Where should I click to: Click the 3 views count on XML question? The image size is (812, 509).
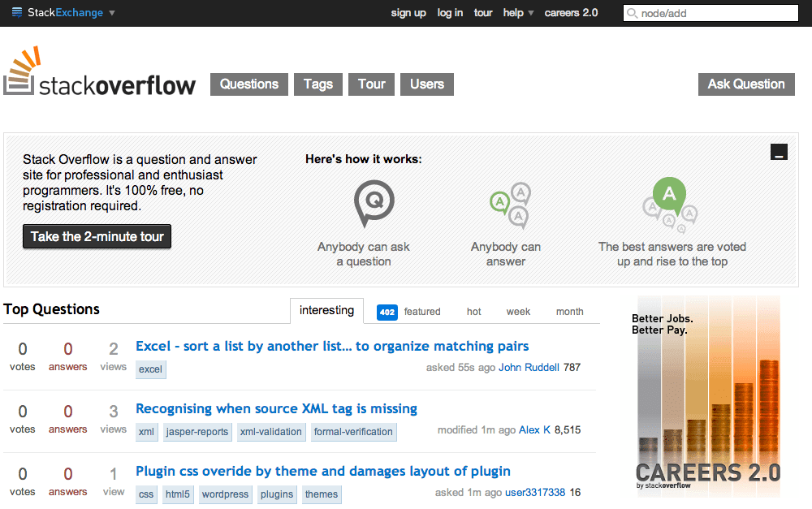(x=114, y=419)
